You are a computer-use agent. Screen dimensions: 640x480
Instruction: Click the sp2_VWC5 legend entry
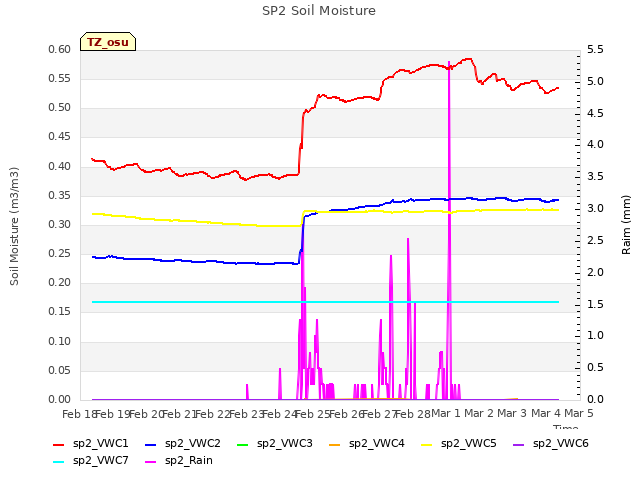pos(459,444)
